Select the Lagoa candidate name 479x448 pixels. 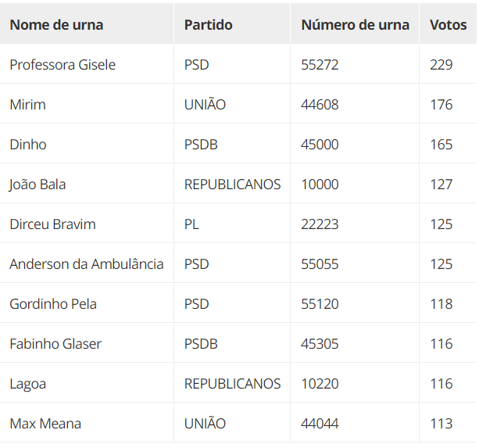pyautogui.click(x=27, y=384)
